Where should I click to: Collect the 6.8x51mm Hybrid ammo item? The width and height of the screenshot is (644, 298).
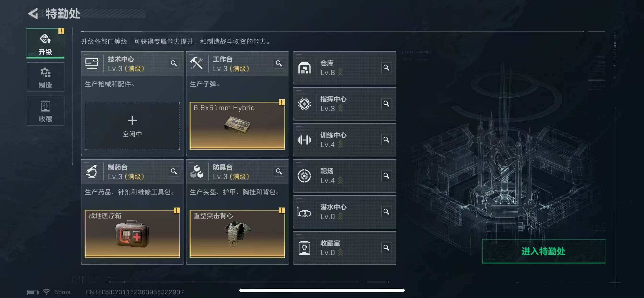pos(237,126)
